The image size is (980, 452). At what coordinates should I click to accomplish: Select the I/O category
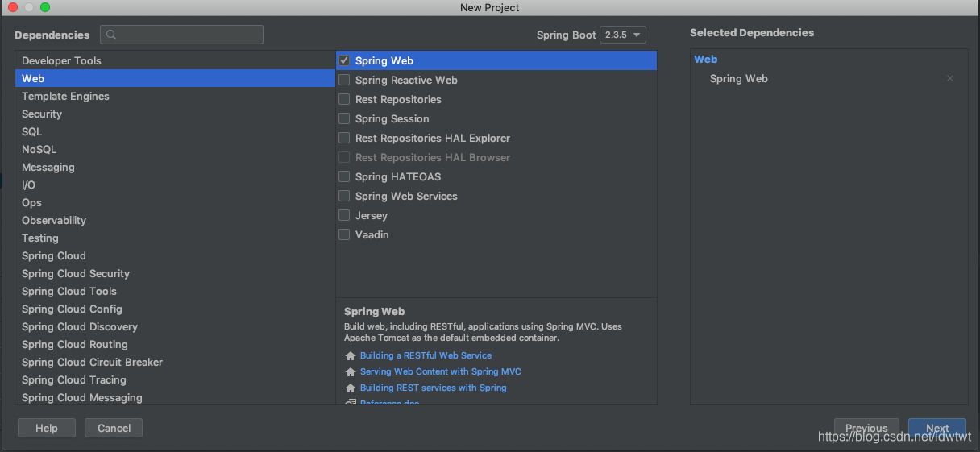coord(175,185)
